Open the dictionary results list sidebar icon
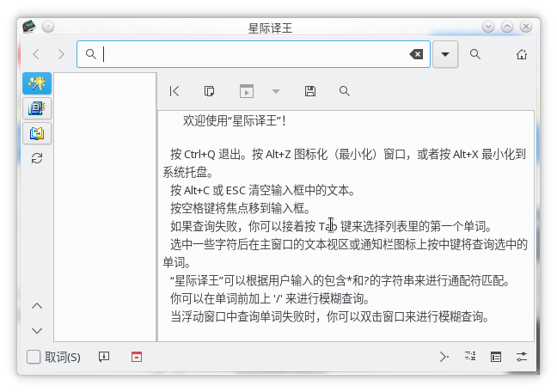Viewport: 557px width, 392px height. pyautogui.click(x=37, y=108)
